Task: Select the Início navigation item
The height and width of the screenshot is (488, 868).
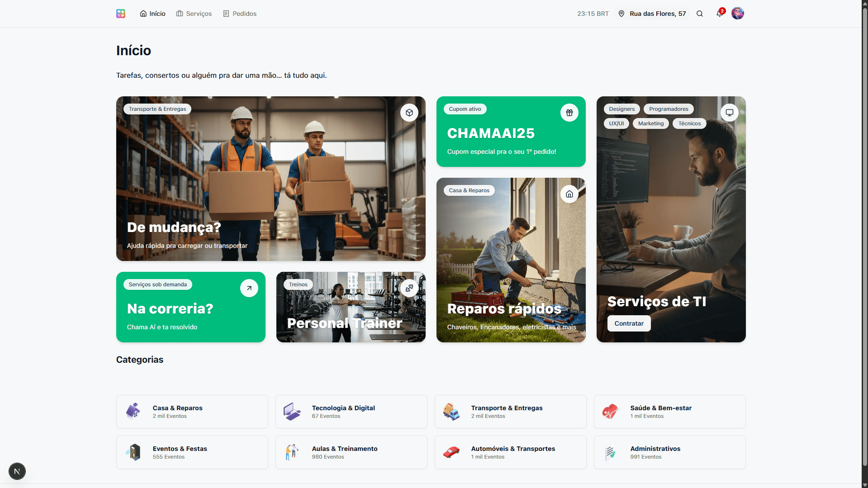Action: pos(153,14)
